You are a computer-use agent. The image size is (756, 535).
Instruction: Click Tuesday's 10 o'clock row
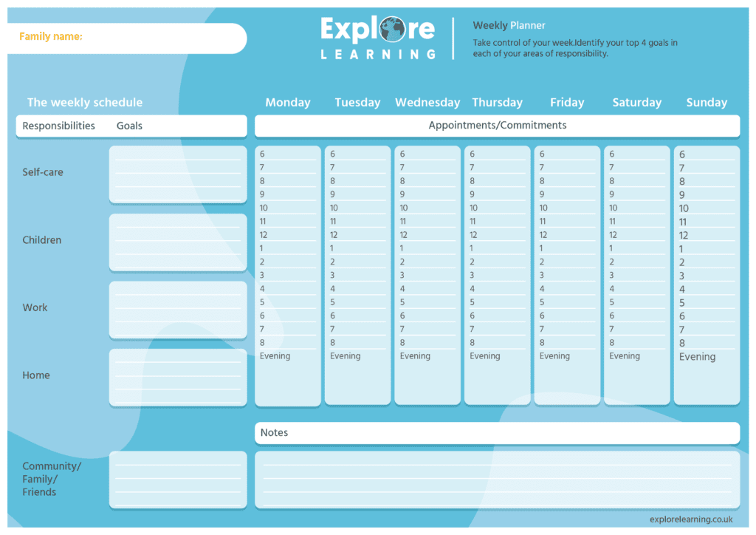(358, 208)
